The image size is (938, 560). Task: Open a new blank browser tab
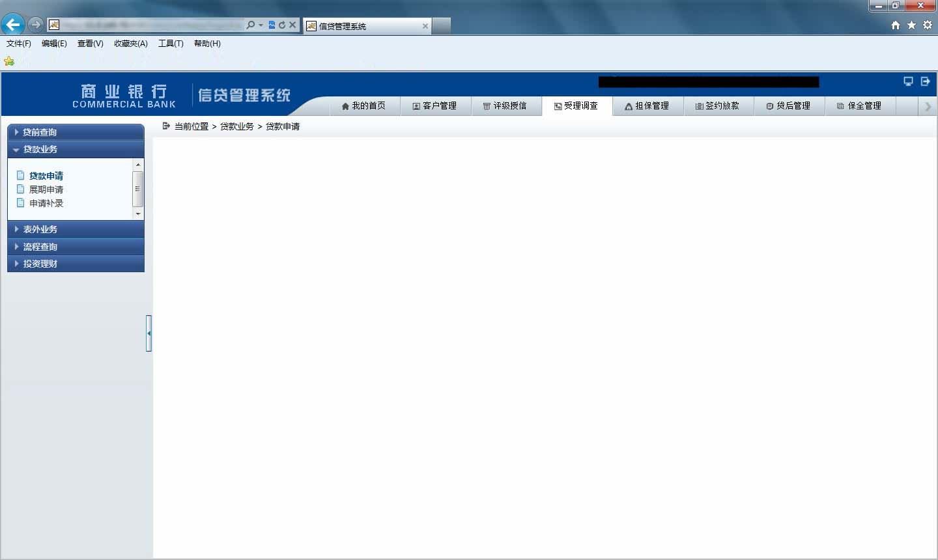click(x=442, y=26)
